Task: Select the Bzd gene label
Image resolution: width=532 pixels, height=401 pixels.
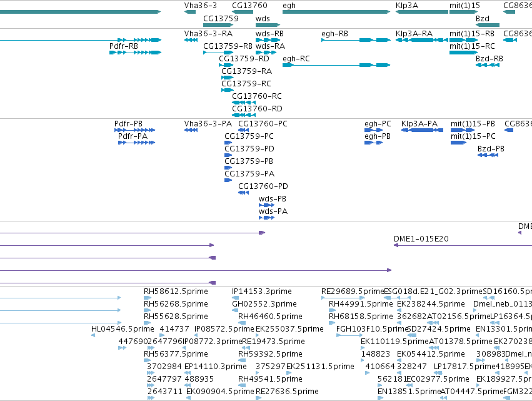Action: (x=483, y=18)
